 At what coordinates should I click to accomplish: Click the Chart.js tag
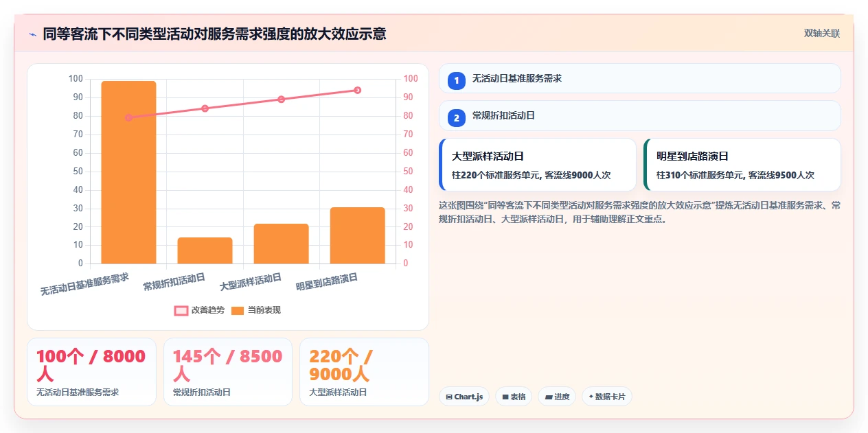tap(464, 397)
